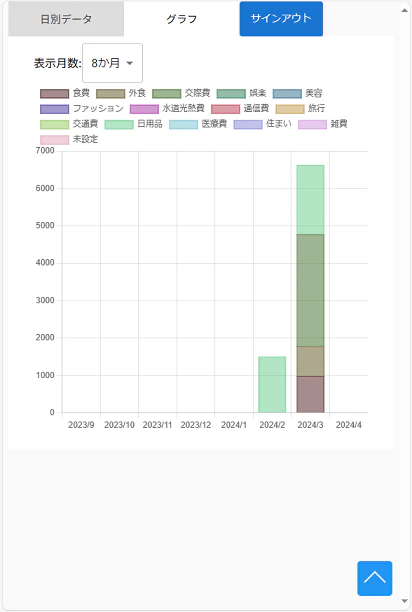Click the 5000 y-axis value
412x612 pixels.
[45, 226]
